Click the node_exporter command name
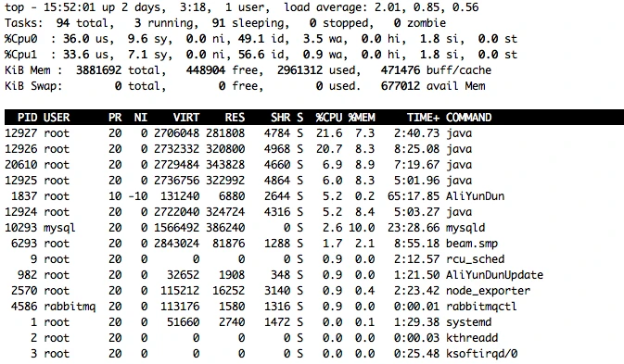Image resolution: width=624 pixels, height=364 pixels. pyautogui.click(x=488, y=291)
